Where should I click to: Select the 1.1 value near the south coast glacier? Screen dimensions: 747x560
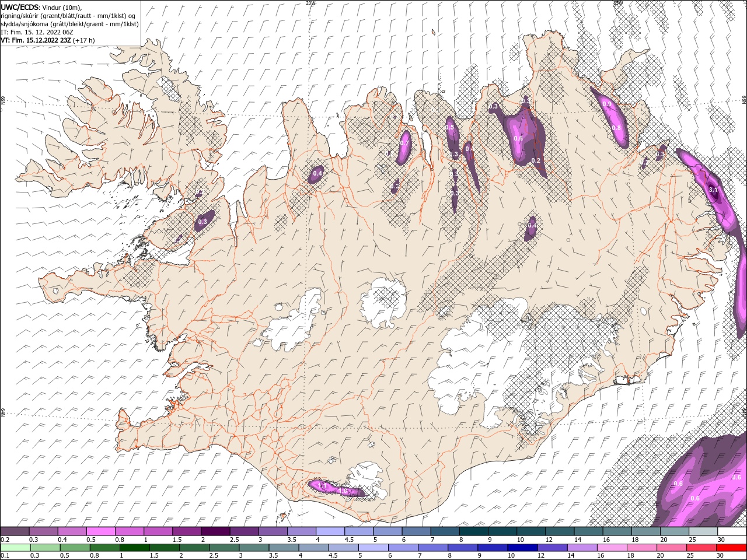click(x=322, y=485)
